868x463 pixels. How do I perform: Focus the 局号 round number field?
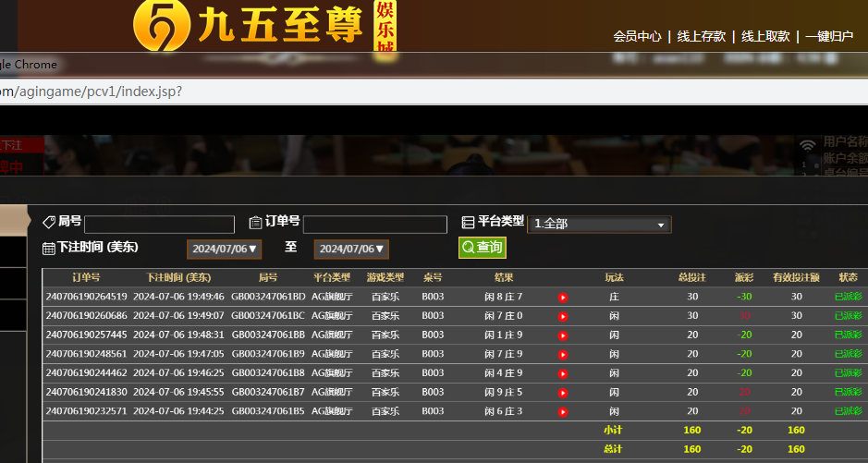coord(159,225)
